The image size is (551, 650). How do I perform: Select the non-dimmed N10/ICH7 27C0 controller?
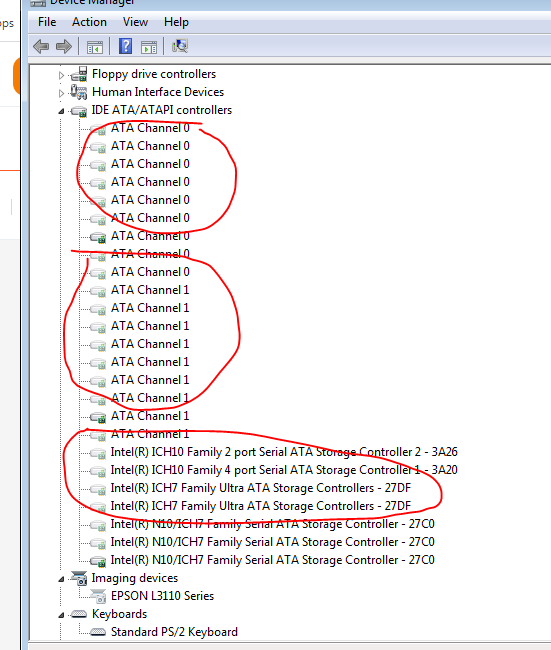pyautogui.click(x=272, y=560)
